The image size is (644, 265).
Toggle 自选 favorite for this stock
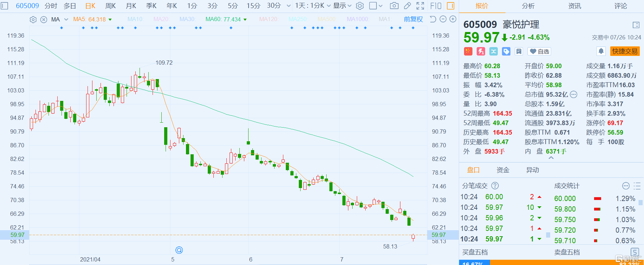click(x=539, y=51)
